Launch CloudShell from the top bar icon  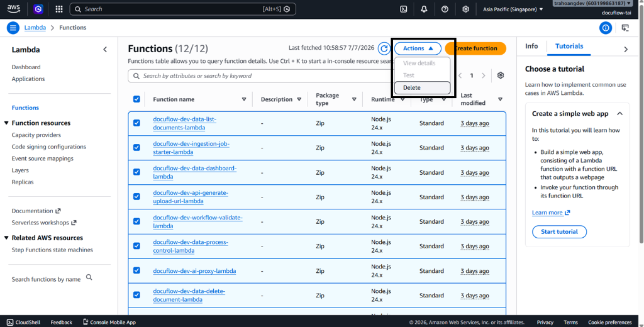(404, 9)
